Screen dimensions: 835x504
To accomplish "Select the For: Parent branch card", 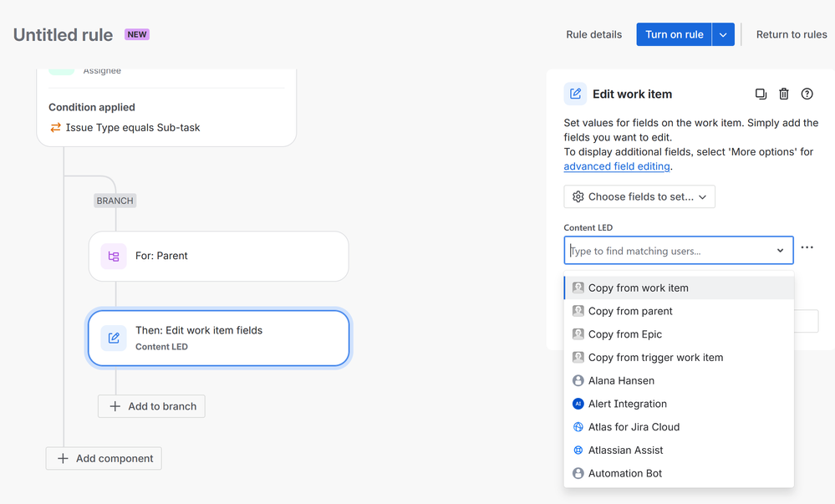I will point(218,257).
